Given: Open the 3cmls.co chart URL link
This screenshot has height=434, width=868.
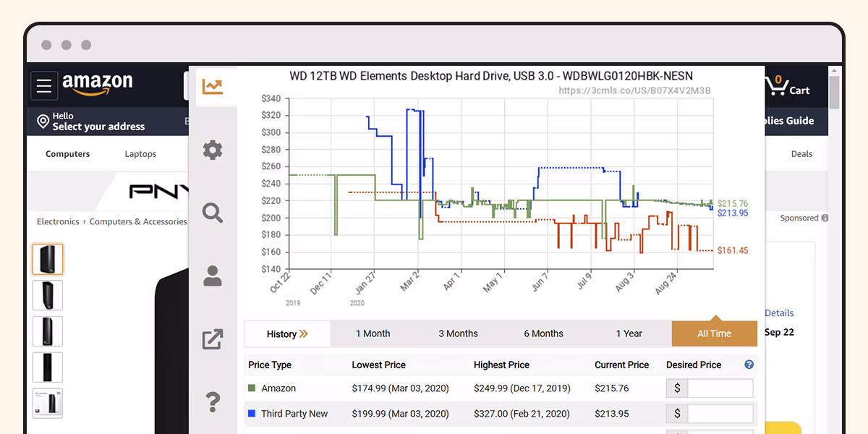Looking at the screenshot, I should pos(635,90).
